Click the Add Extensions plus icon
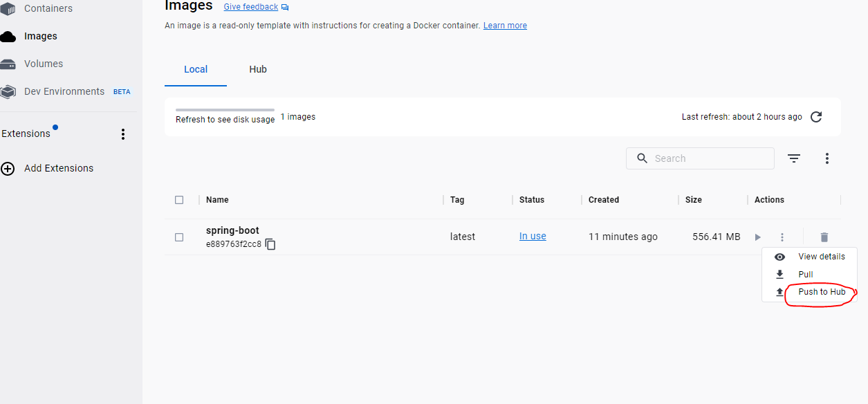This screenshot has width=868, height=404. (x=8, y=168)
